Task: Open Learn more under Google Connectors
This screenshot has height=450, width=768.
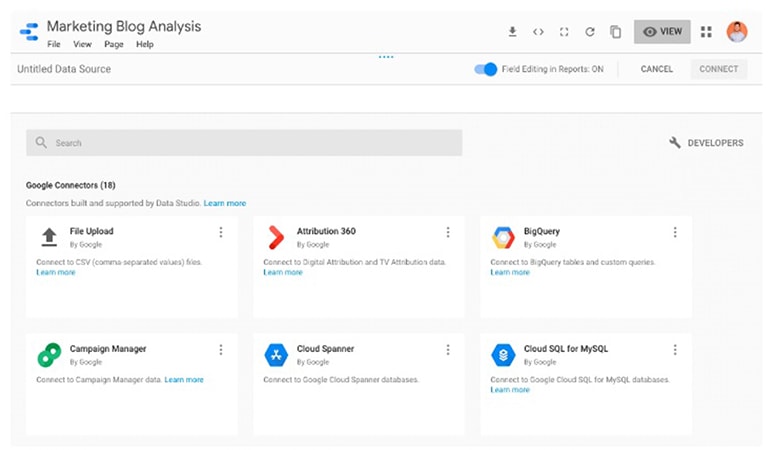Action: pyautogui.click(x=225, y=203)
